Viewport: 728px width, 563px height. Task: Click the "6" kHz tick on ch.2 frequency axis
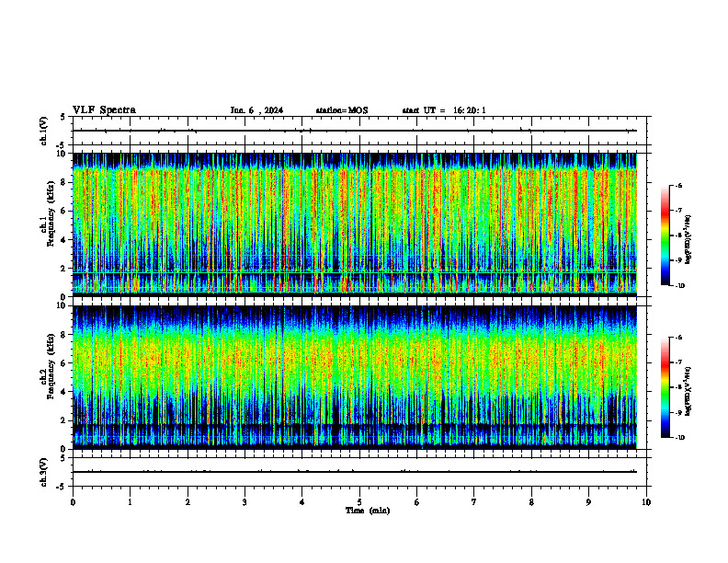coord(64,363)
